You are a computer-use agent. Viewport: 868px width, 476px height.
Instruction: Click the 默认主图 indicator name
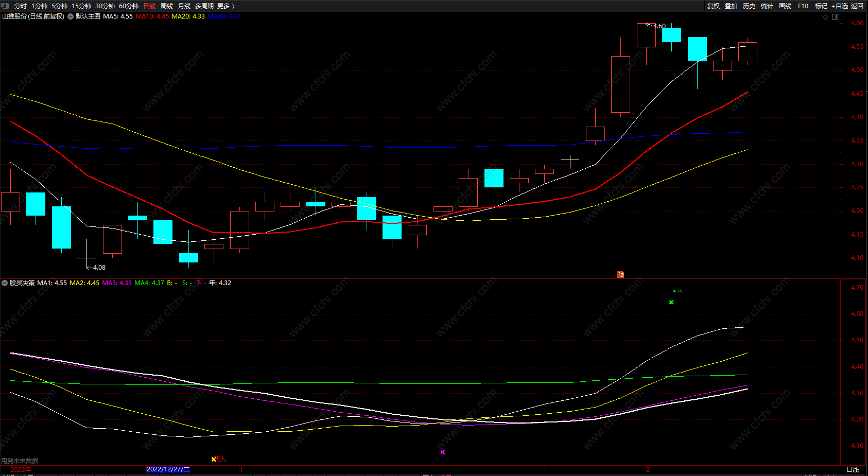coord(88,16)
